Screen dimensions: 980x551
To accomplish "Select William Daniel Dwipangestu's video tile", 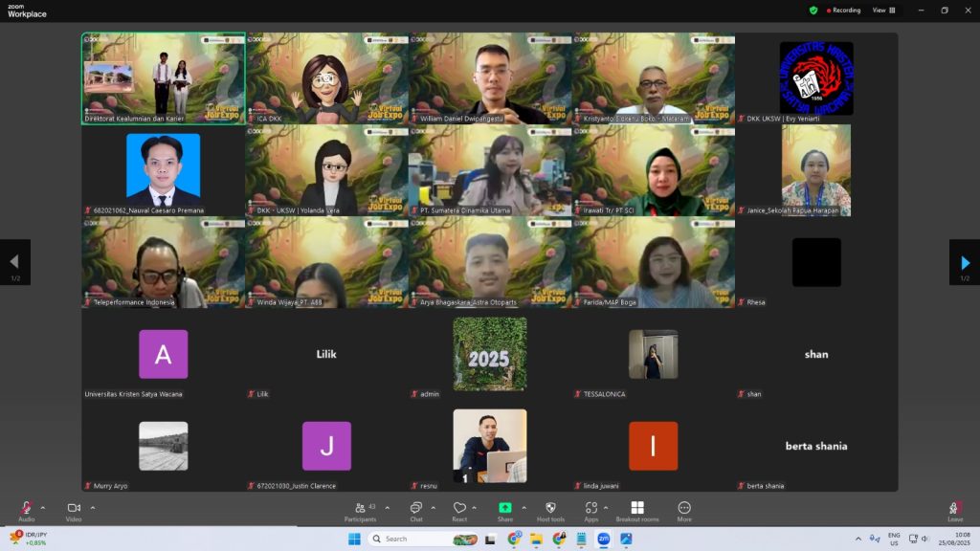I will point(490,78).
